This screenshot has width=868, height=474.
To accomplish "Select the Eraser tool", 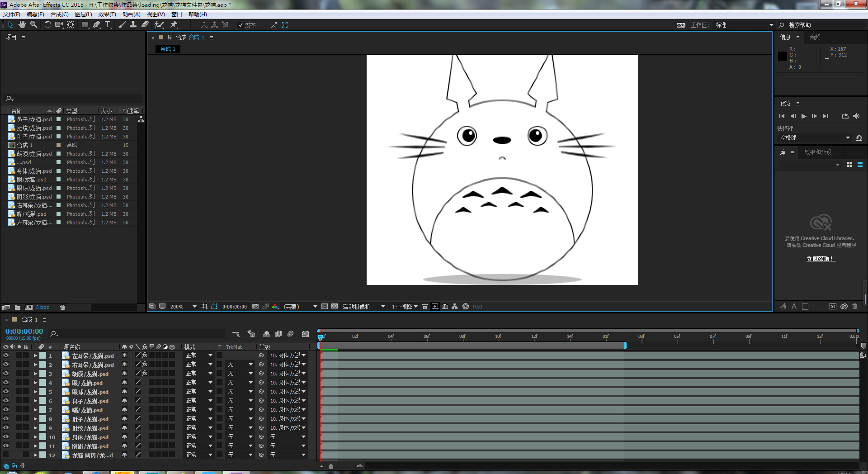I will point(145,25).
